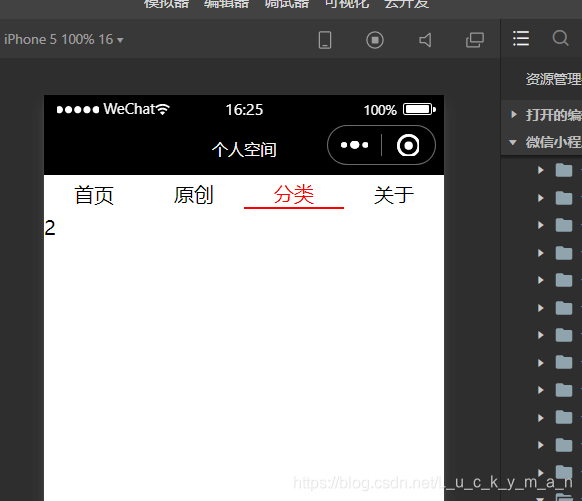Click the search magnifier icon
The height and width of the screenshot is (501, 582).
[560, 38]
